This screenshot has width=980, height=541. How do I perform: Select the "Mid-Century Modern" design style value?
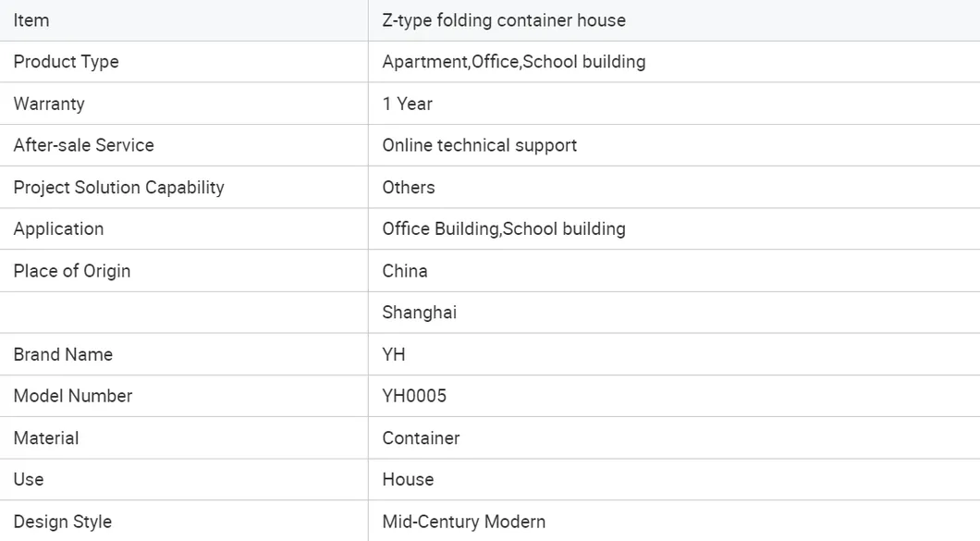point(463,522)
